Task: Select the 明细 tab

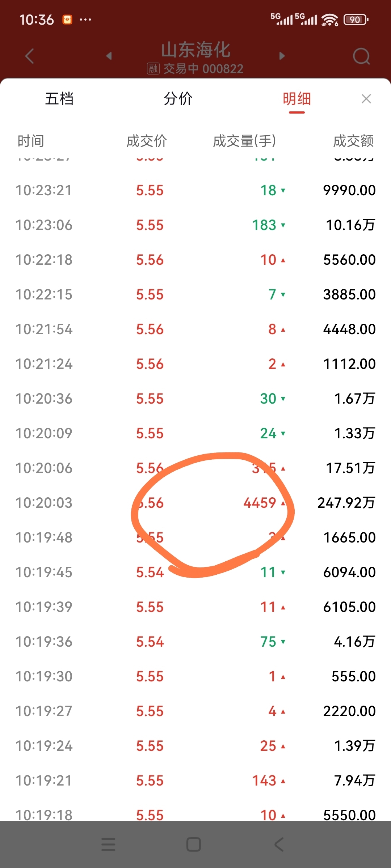Action: 297,99
